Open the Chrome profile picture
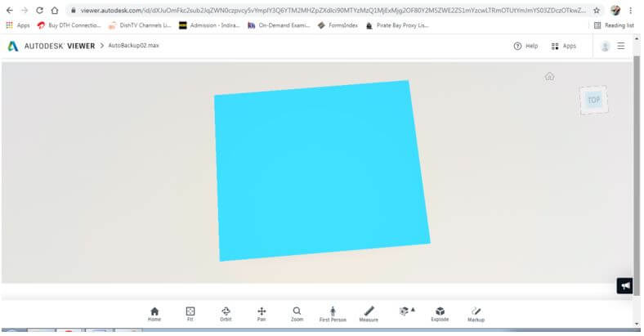 (615, 11)
